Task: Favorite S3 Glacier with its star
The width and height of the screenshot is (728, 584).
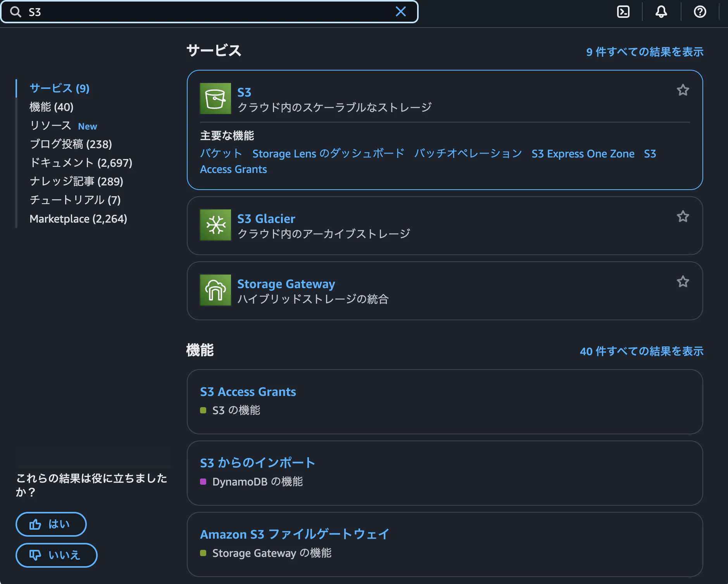Action: 683,216
